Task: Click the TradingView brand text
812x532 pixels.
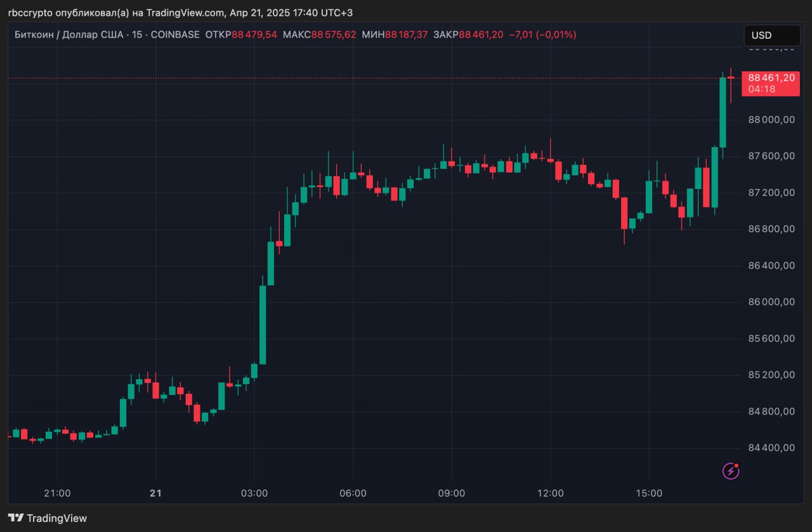Action: coord(56,518)
